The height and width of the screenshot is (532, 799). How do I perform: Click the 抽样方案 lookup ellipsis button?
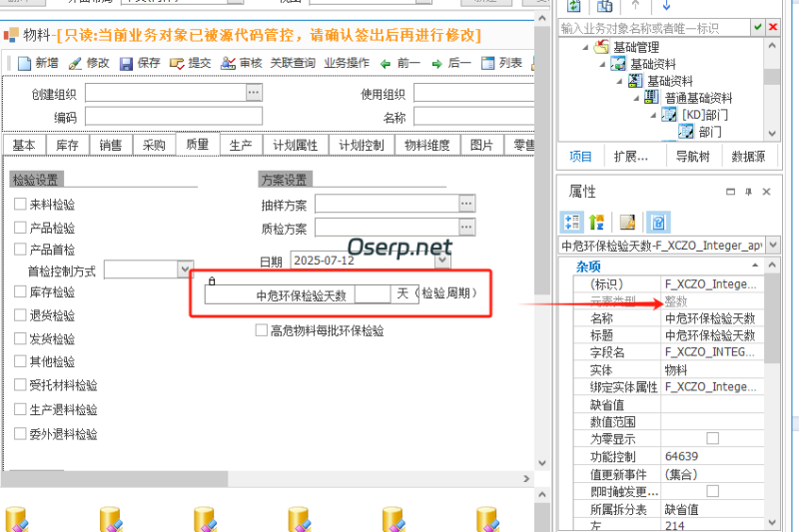tap(465, 204)
